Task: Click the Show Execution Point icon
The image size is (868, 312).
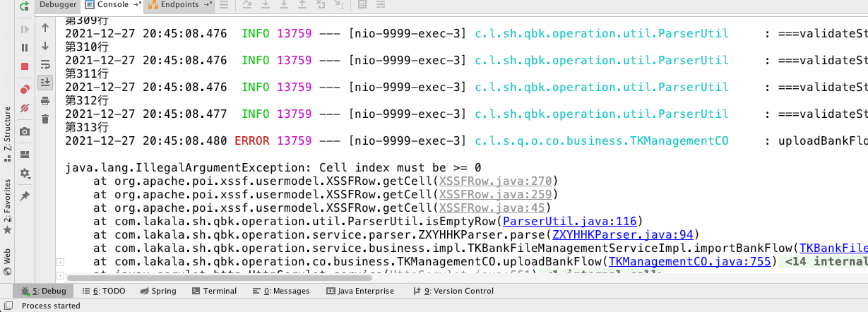Action: click(224, 5)
